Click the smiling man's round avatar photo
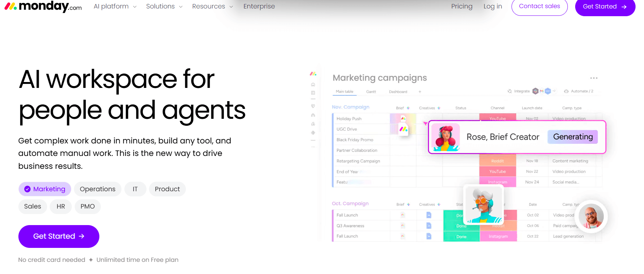This screenshot has width=644, height=274. (591, 217)
